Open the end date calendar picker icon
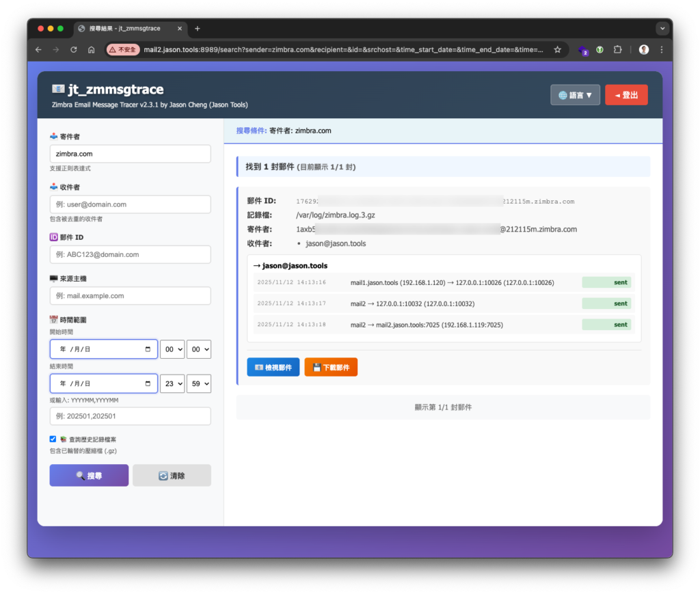This screenshot has width=700, height=594. [x=148, y=383]
